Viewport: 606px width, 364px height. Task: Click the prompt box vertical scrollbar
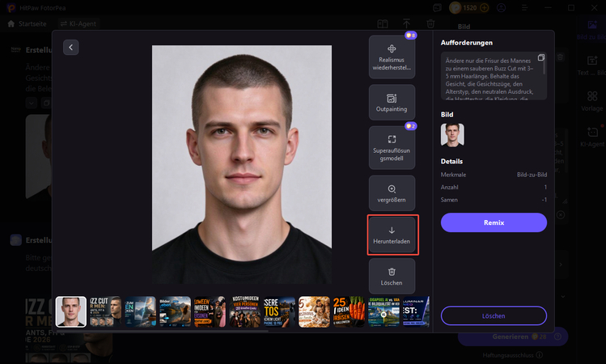545,68
